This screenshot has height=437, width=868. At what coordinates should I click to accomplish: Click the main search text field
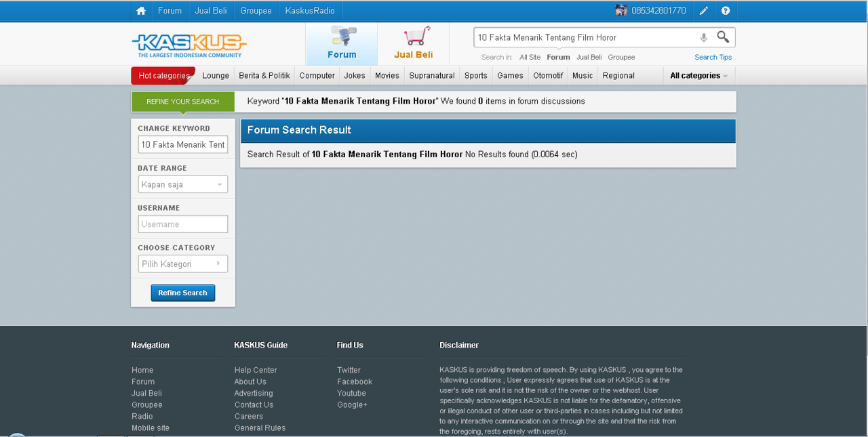(587, 37)
